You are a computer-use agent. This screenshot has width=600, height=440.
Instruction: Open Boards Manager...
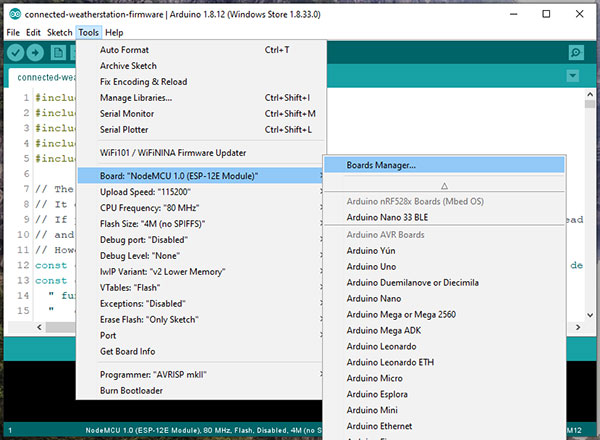(x=381, y=165)
